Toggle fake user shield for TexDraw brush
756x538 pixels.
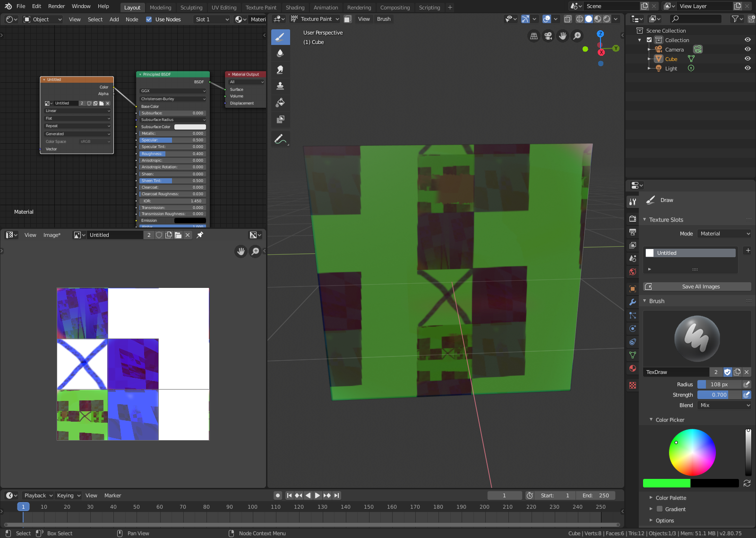click(x=728, y=372)
